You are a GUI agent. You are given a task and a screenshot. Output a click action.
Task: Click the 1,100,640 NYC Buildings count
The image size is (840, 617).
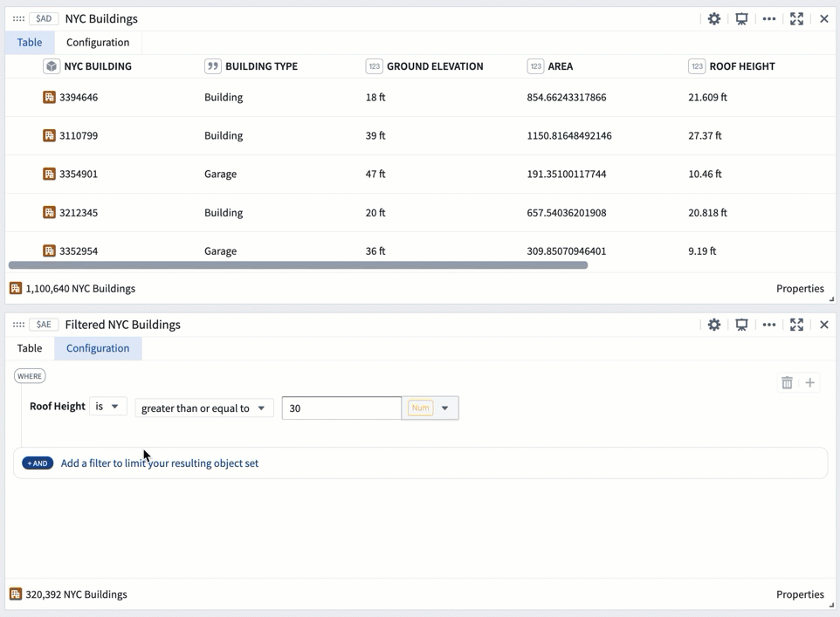[80, 289]
